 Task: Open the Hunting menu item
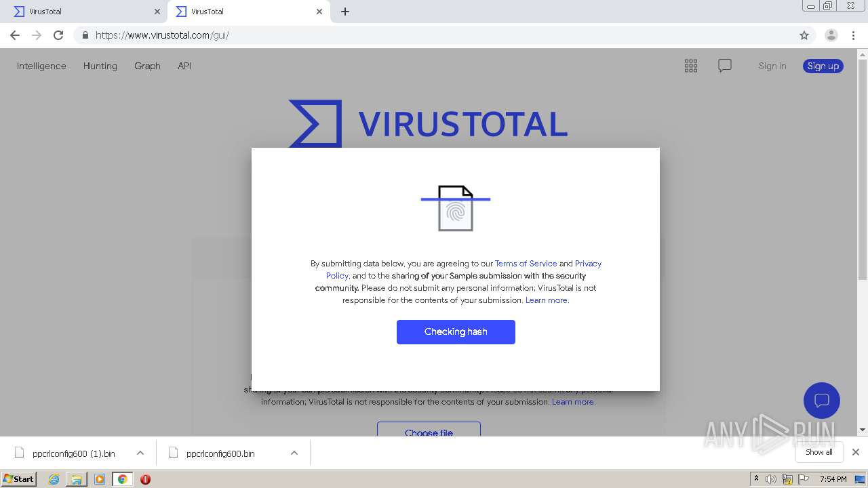click(x=100, y=66)
